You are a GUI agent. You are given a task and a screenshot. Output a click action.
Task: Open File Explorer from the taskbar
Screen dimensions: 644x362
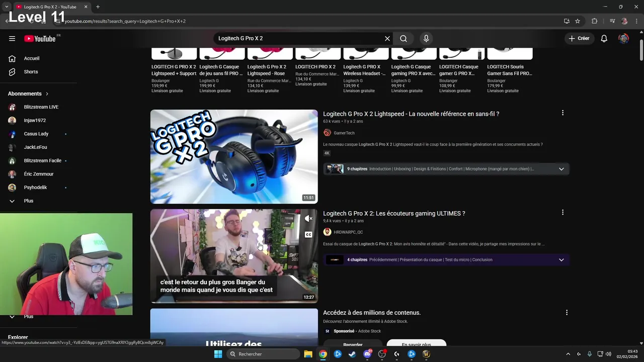click(x=308, y=354)
